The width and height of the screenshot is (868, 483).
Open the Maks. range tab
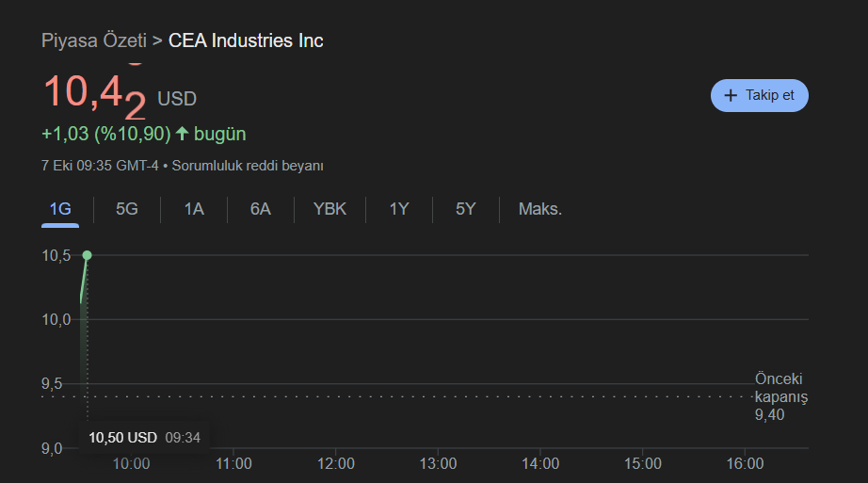pyautogui.click(x=540, y=209)
